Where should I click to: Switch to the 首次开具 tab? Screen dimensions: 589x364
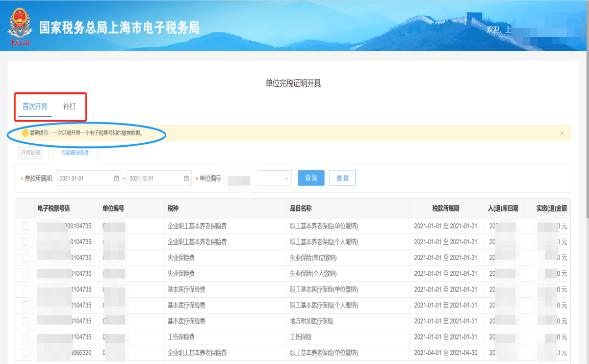[x=35, y=107]
